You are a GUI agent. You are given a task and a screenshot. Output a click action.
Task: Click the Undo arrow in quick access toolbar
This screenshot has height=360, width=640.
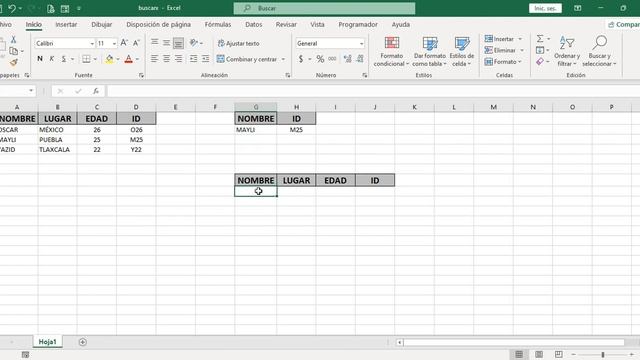[x=12, y=8]
